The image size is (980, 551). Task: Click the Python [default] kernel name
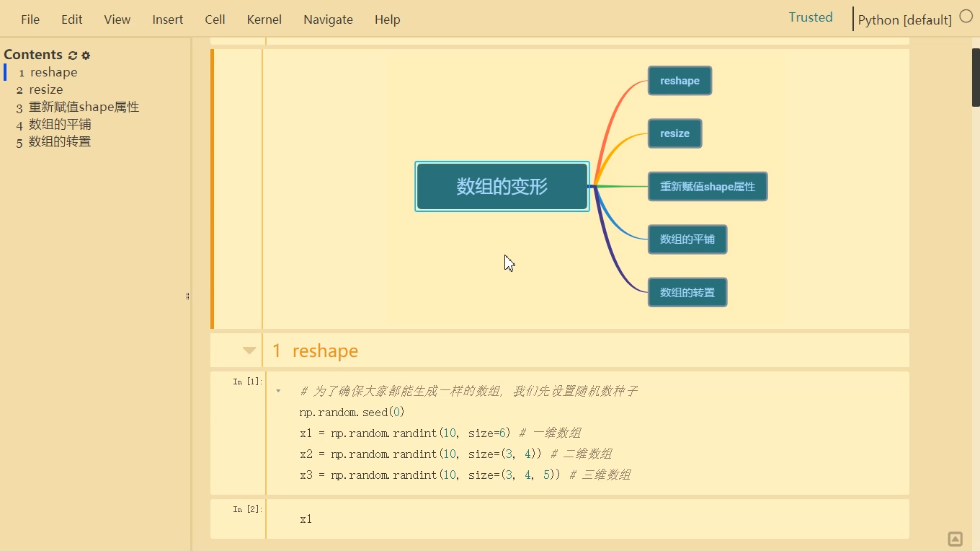[x=905, y=19]
